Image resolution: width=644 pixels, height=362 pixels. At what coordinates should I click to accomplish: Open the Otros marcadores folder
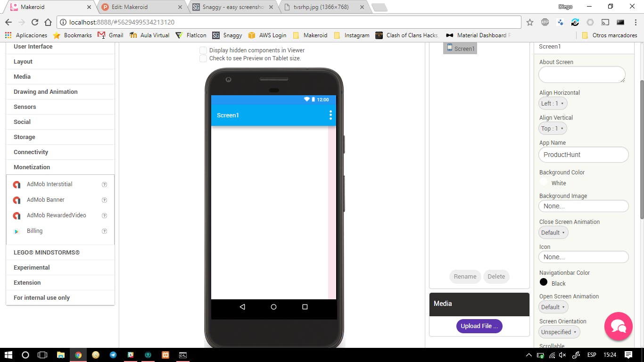tap(609, 35)
